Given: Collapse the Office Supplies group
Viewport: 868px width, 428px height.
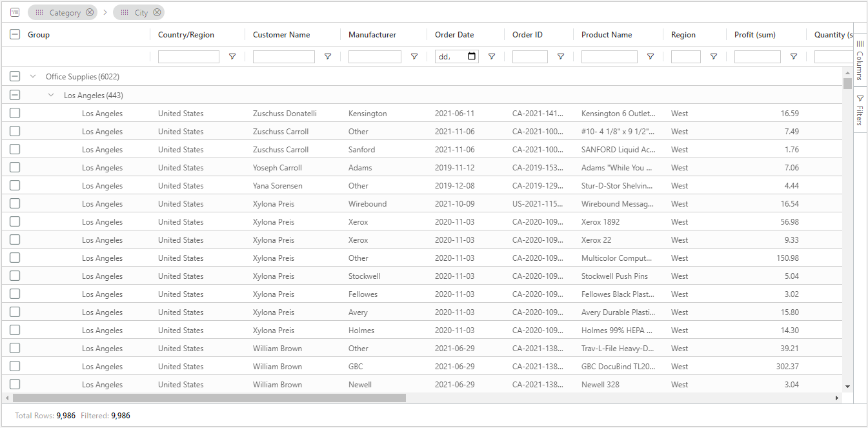Looking at the screenshot, I should pos(33,77).
